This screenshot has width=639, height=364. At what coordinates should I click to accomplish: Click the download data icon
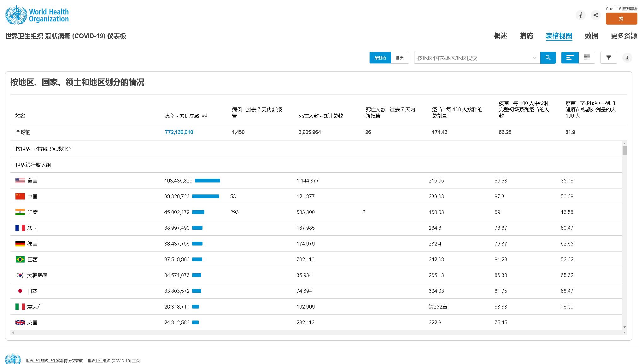coord(627,58)
